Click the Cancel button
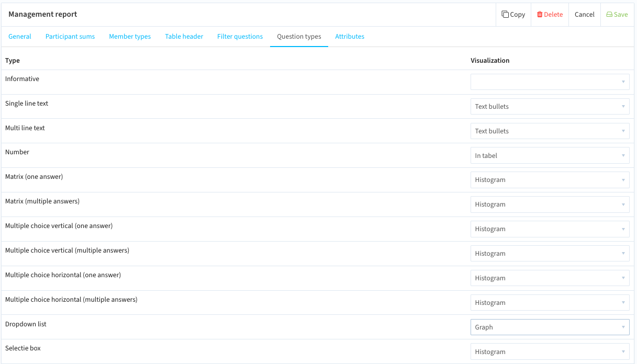The image size is (637, 364). (584, 15)
